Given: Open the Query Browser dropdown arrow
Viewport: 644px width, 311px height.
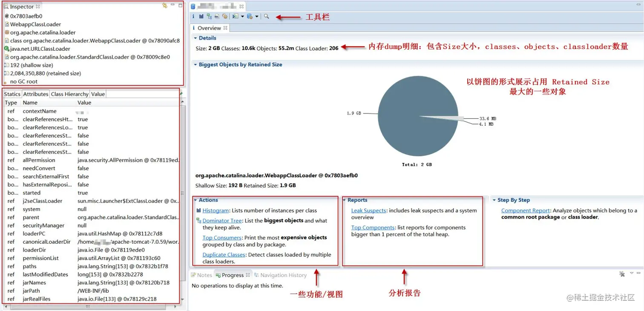Looking at the screenshot, I should (x=257, y=16).
